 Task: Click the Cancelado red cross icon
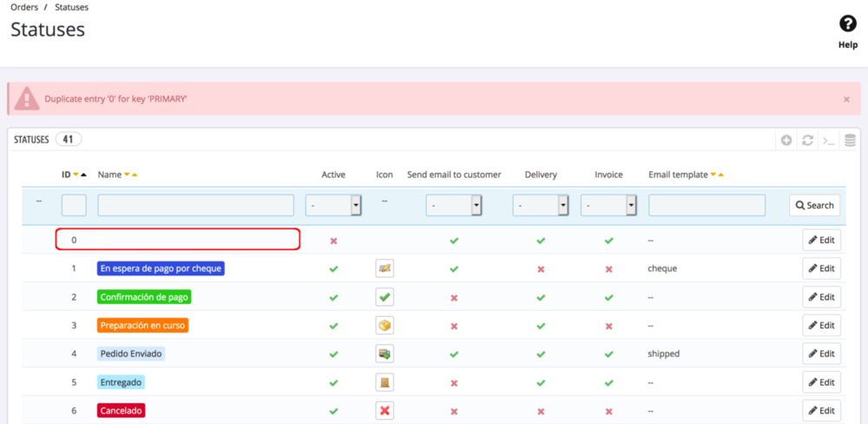pos(385,410)
